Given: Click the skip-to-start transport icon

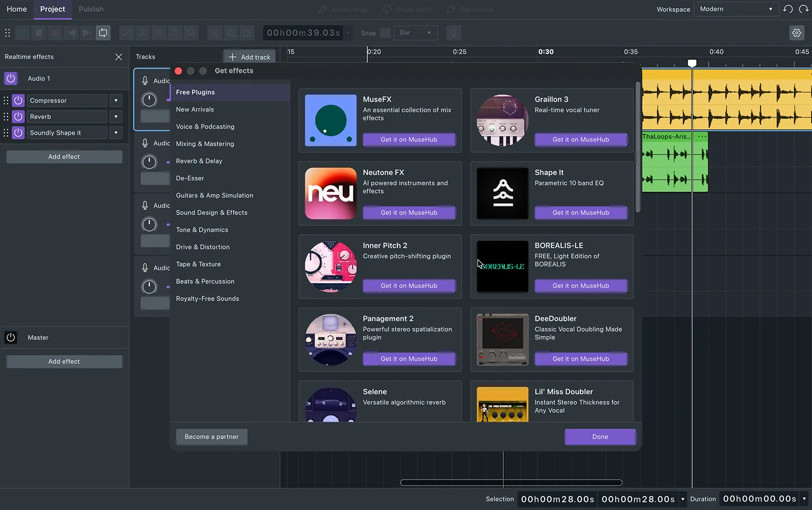Looking at the screenshot, I should 71,33.
